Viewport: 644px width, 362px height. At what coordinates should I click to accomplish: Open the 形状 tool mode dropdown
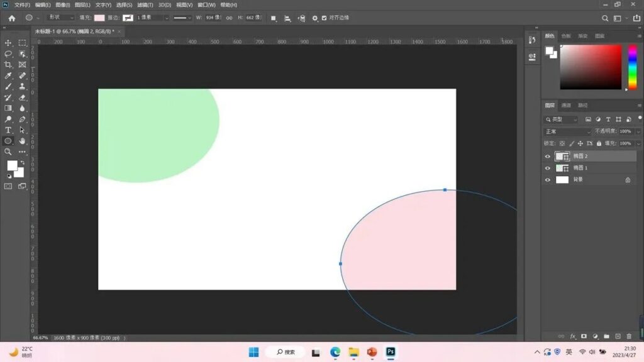61,18
